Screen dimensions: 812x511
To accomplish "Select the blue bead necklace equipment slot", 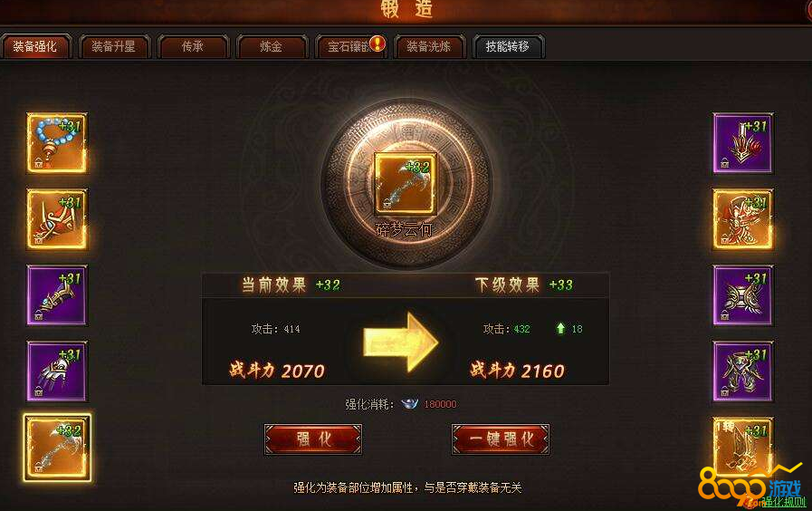I will point(57,142).
